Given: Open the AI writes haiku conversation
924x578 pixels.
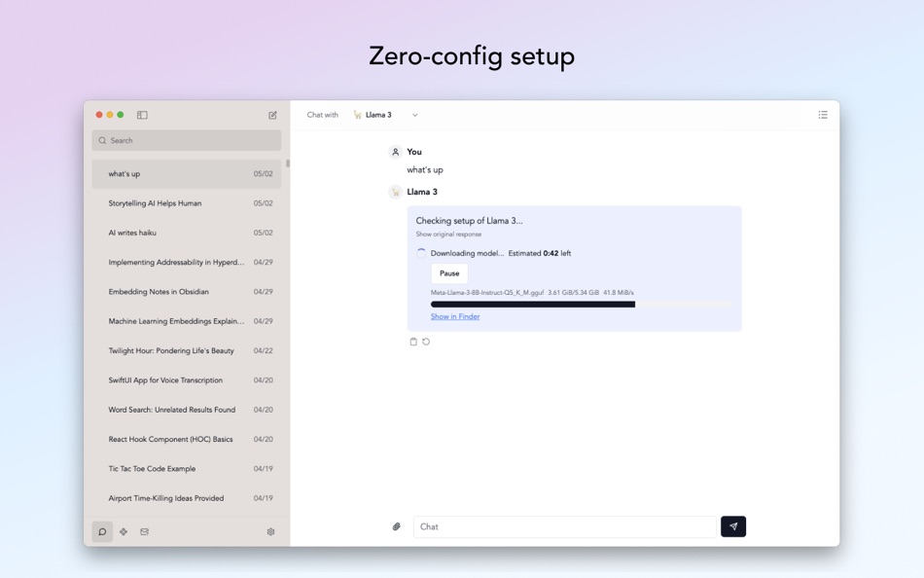Looking at the screenshot, I should click(185, 233).
